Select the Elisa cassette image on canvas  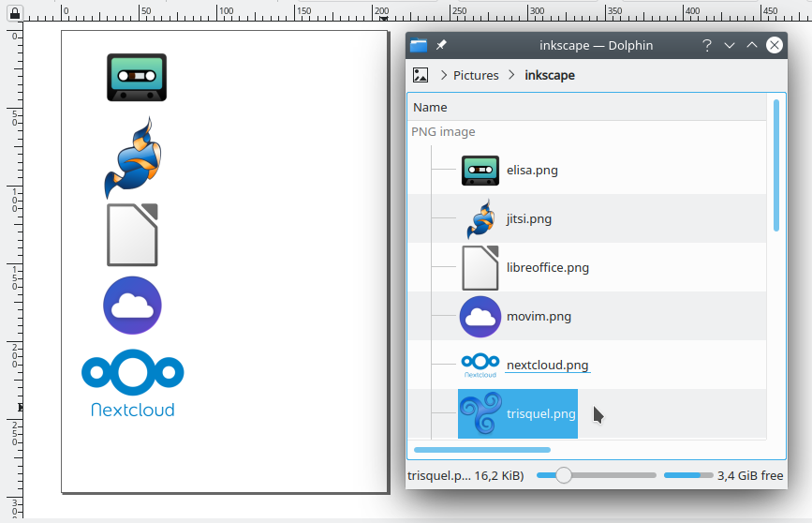(137, 77)
